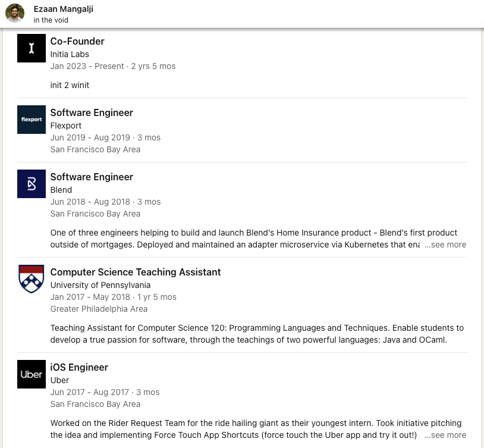
Task: Click 'Jun 2019 - Aug 2019 · 3 mos'
Action: tap(106, 137)
